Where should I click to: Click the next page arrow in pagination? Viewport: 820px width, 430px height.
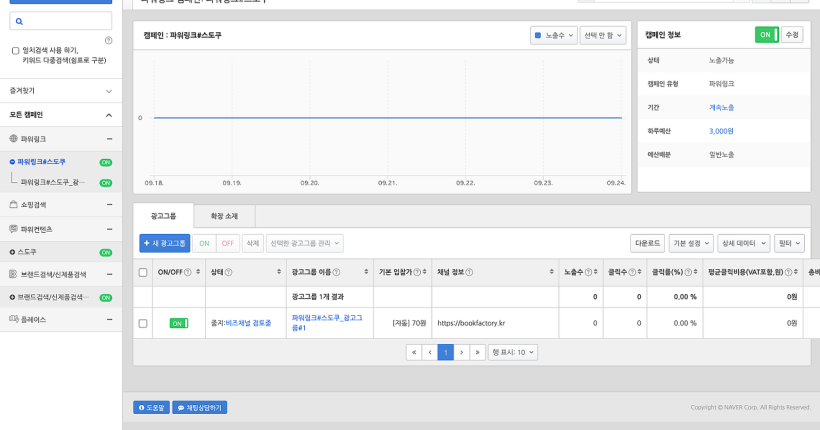click(x=462, y=352)
